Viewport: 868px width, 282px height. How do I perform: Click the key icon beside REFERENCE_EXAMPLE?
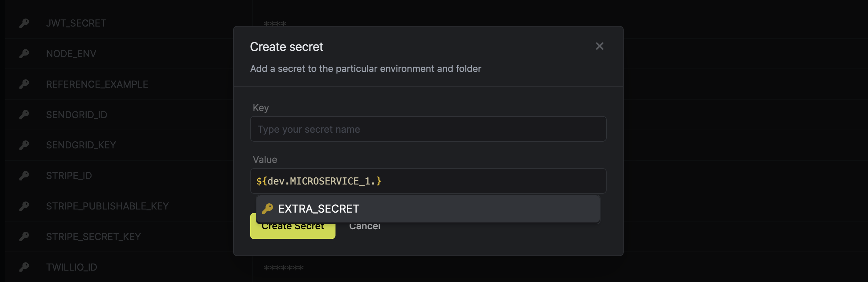click(24, 84)
